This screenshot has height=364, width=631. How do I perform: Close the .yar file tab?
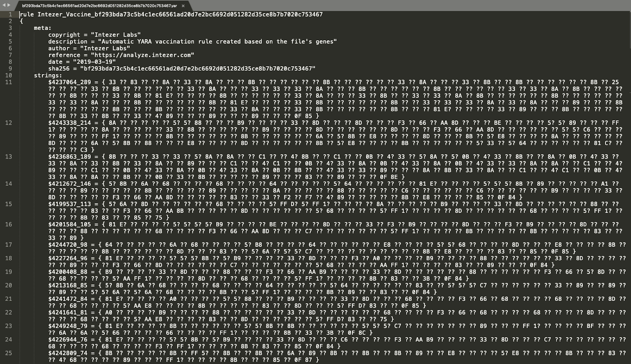tap(183, 6)
